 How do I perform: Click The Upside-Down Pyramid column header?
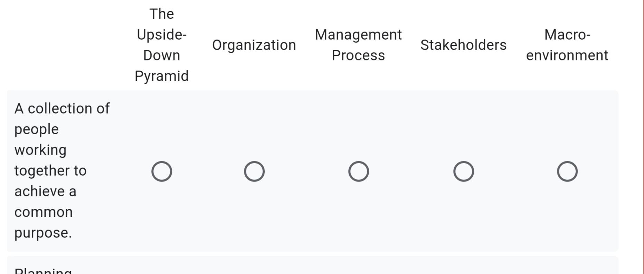(162, 44)
